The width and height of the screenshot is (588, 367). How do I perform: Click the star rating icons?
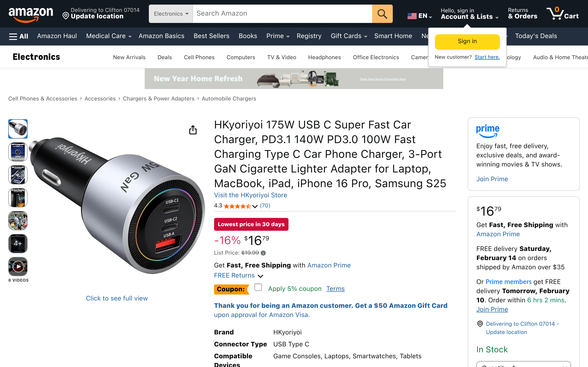coord(237,206)
